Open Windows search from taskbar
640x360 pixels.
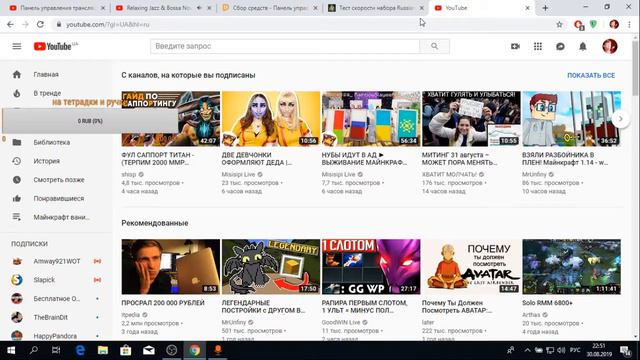(x=34, y=350)
